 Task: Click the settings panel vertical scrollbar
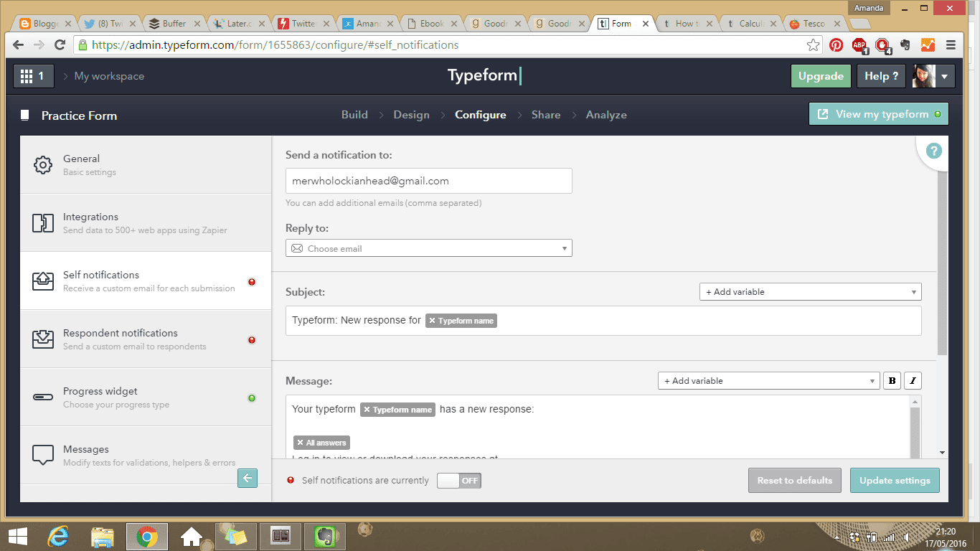click(943, 262)
